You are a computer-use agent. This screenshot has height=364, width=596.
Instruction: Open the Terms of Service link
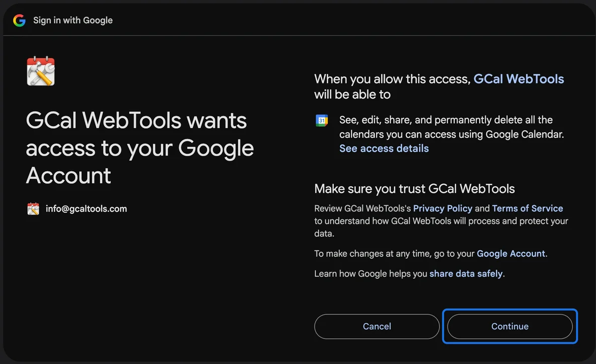point(527,209)
